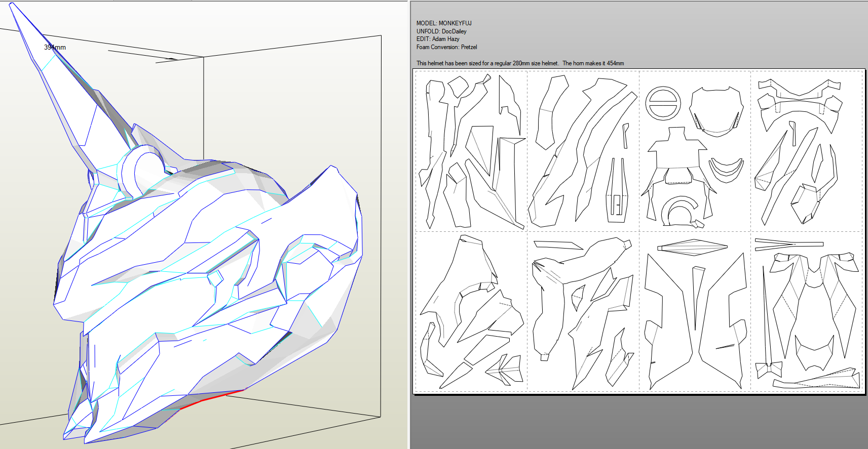Viewport: 868px width, 449px height.
Task: Select the "UNFOLD: DocDailey" text line
Action: 441,31
